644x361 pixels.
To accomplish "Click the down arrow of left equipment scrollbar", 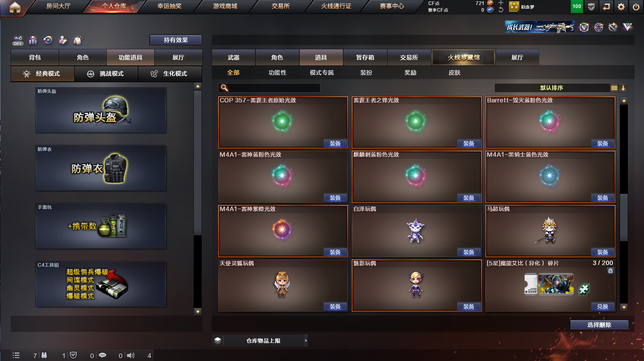I will coord(198,312).
